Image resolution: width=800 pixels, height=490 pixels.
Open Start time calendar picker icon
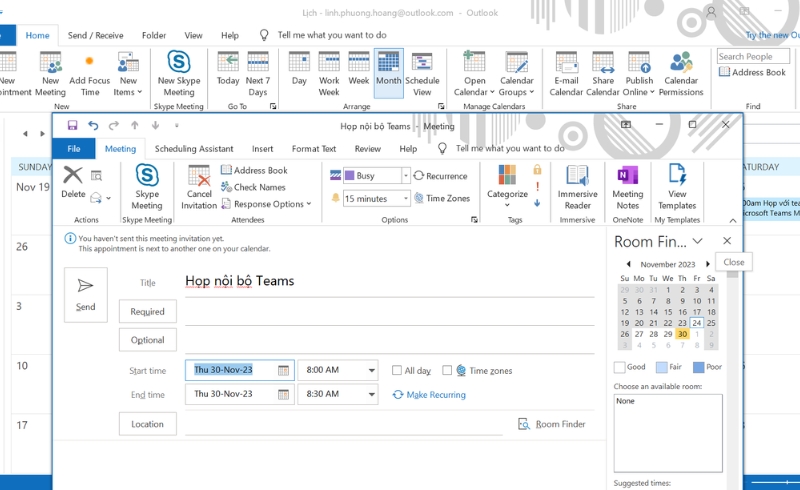[x=283, y=370]
